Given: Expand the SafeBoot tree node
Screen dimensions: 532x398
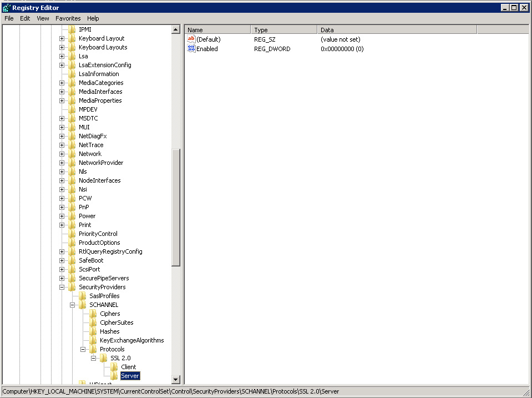Looking at the screenshot, I should point(62,260).
